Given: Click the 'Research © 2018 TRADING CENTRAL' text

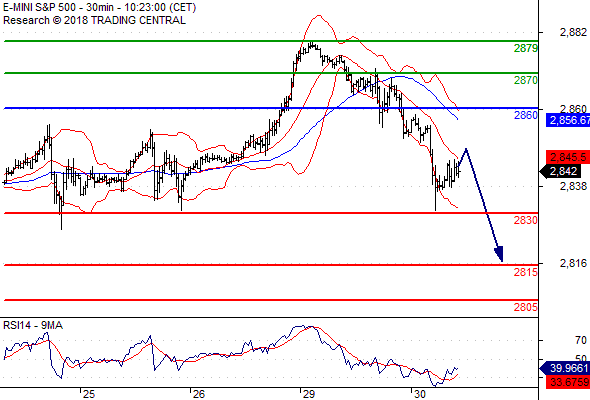Looking at the screenshot, I should coord(94,20).
